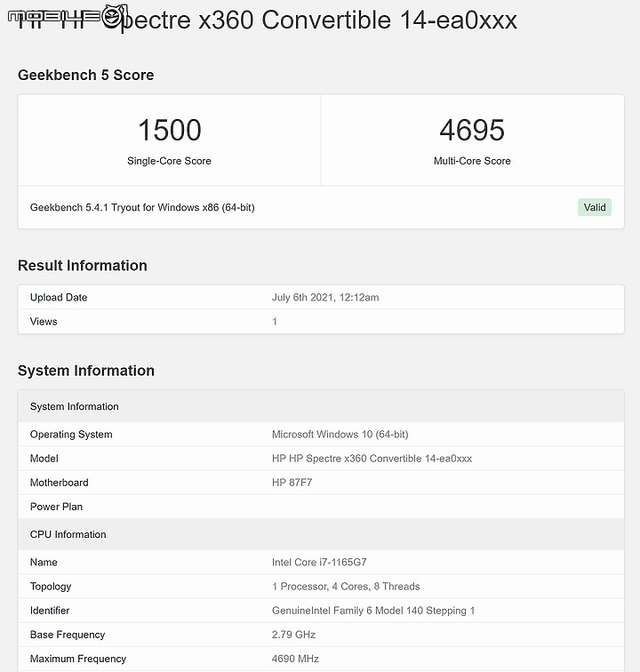640x672 pixels.
Task: Select the motherboard value 'HP 87F7'
Action: pos(292,483)
